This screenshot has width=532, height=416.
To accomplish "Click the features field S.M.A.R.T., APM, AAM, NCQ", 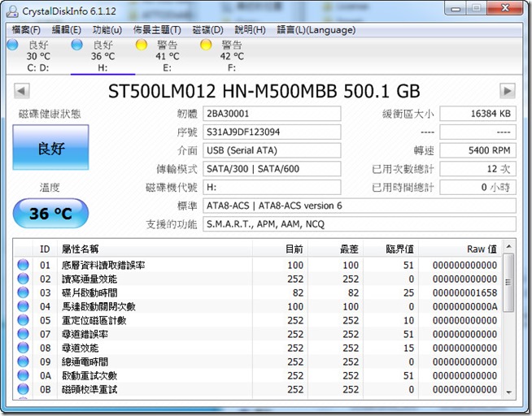I will pyautogui.click(x=360, y=224).
